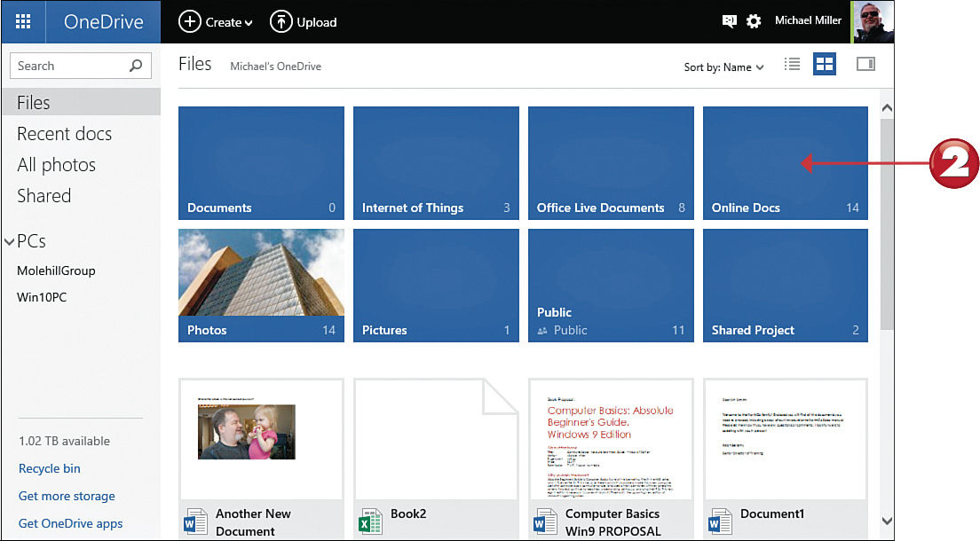Open the settings gear icon
This screenshot has width=980, height=541.
point(754,21)
